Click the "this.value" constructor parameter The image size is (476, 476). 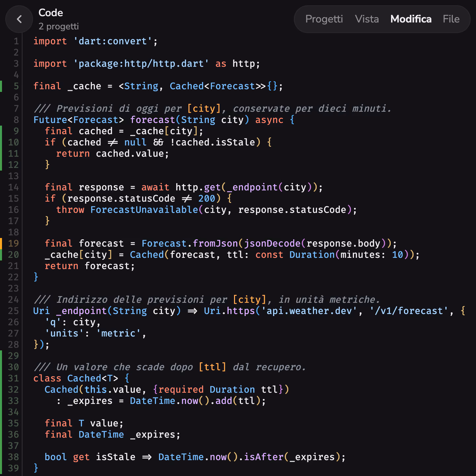tap(113, 390)
